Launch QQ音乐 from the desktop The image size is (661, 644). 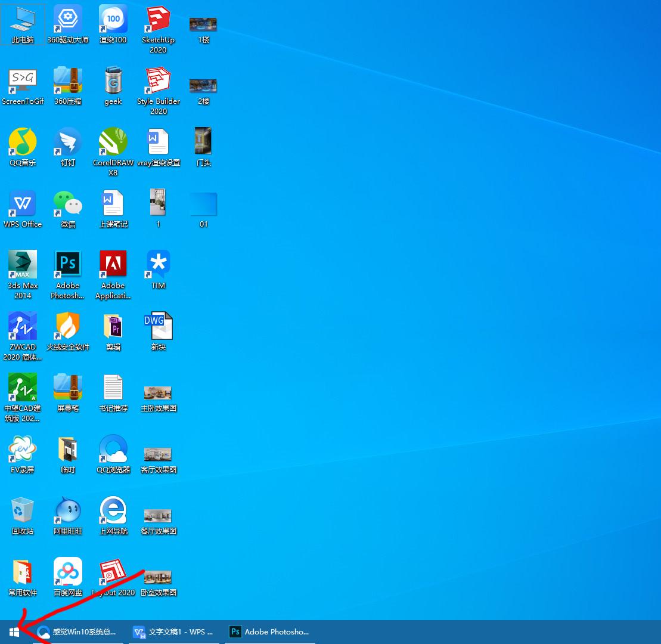tap(22, 141)
